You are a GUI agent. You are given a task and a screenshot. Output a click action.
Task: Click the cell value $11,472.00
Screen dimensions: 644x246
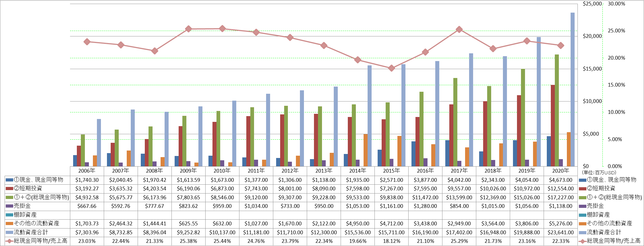point(425,198)
